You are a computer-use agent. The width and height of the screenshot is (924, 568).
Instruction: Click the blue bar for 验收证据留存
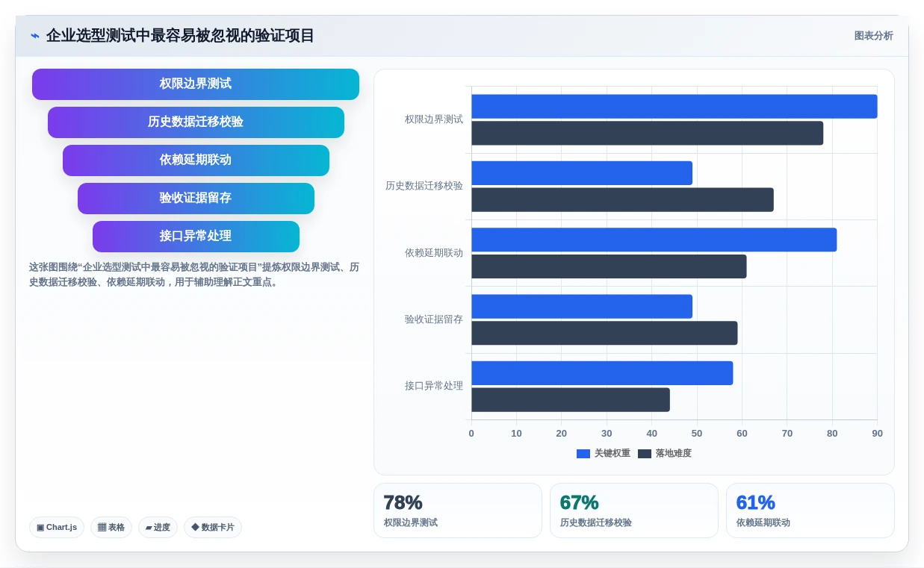pos(582,307)
